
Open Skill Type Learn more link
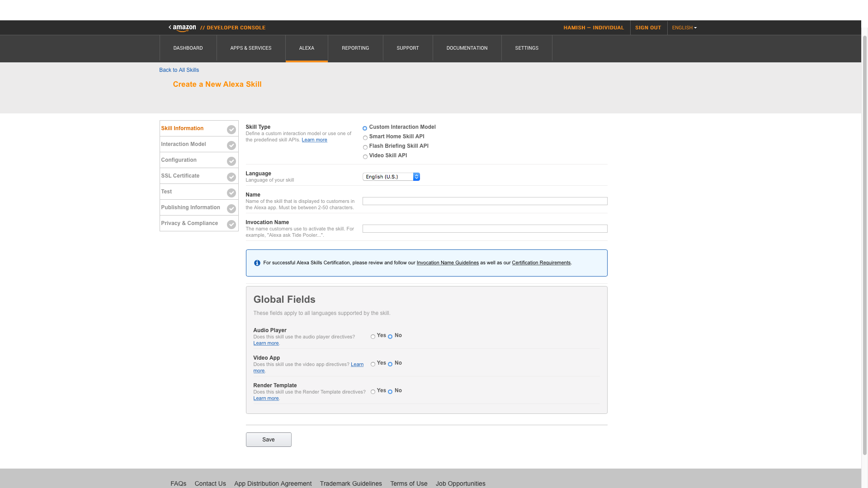pyautogui.click(x=314, y=140)
